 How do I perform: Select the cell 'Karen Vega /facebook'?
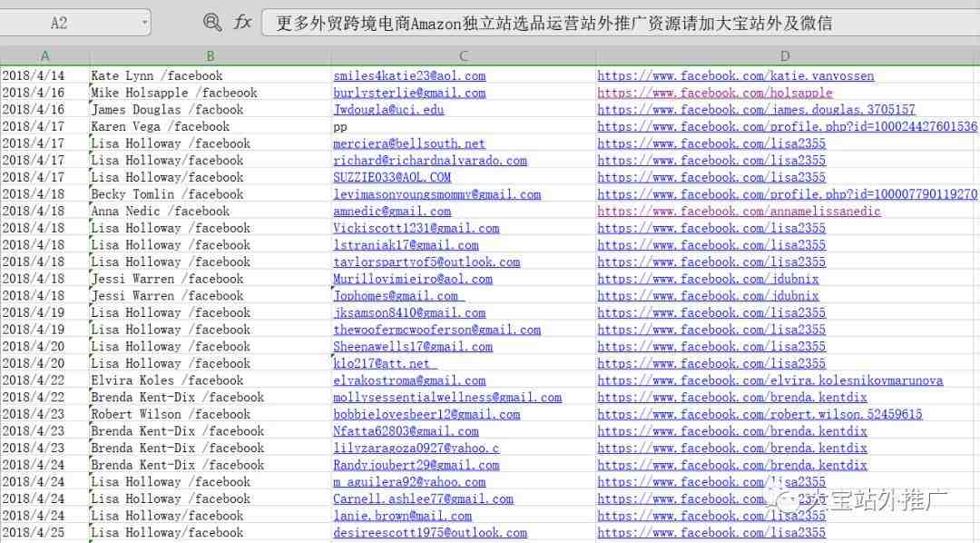pos(210,126)
